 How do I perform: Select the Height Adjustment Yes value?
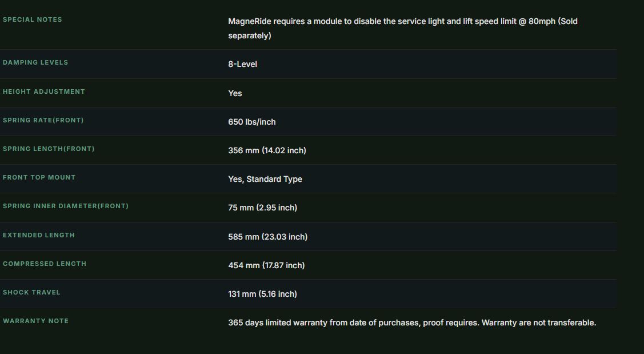point(235,93)
